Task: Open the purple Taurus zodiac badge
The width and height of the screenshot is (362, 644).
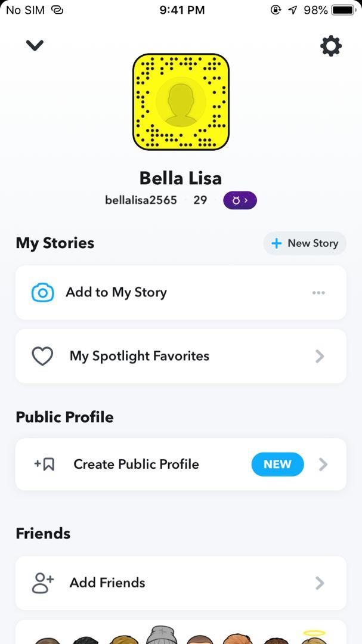Action: pos(240,200)
